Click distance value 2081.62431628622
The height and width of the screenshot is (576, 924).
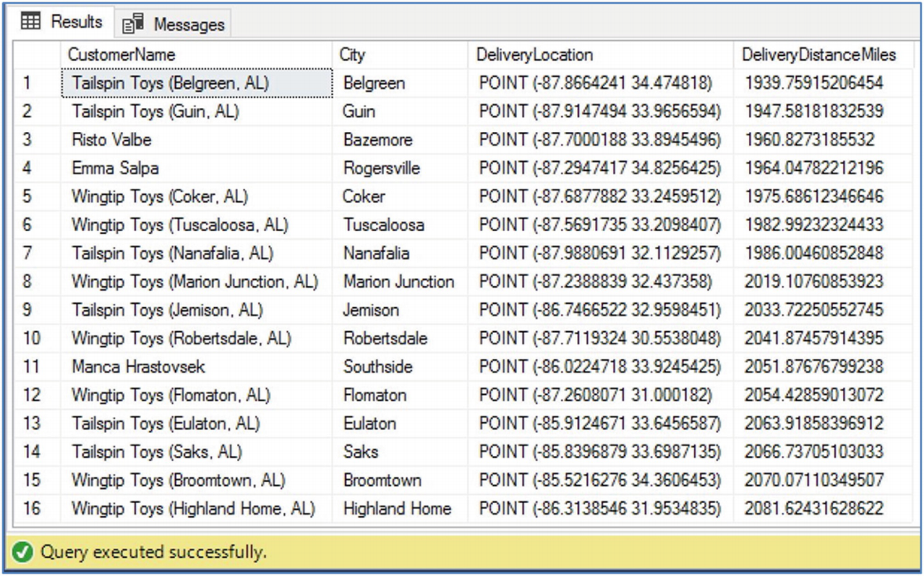[x=814, y=508]
